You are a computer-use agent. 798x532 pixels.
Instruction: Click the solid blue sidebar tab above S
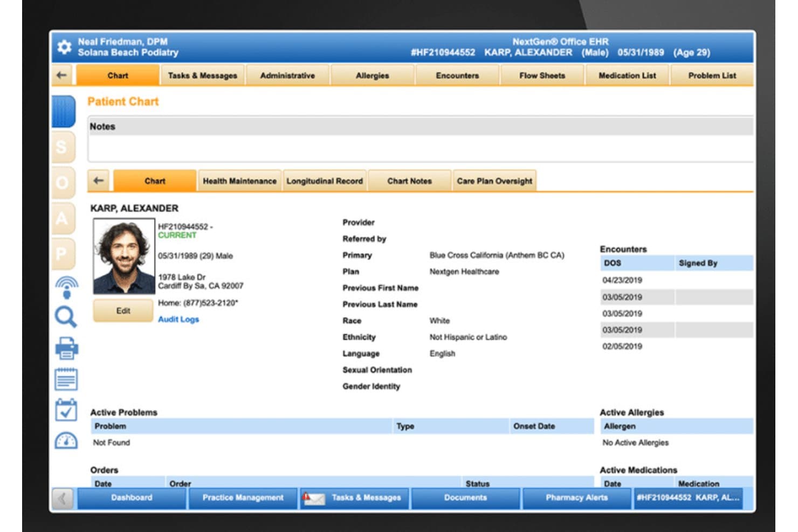point(63,111)
